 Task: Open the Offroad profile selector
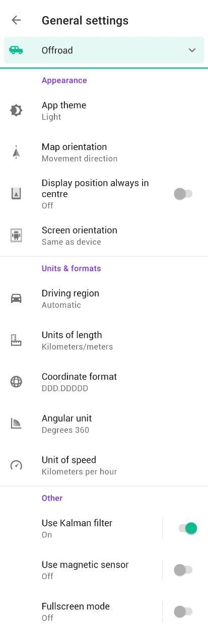(104, 50)
